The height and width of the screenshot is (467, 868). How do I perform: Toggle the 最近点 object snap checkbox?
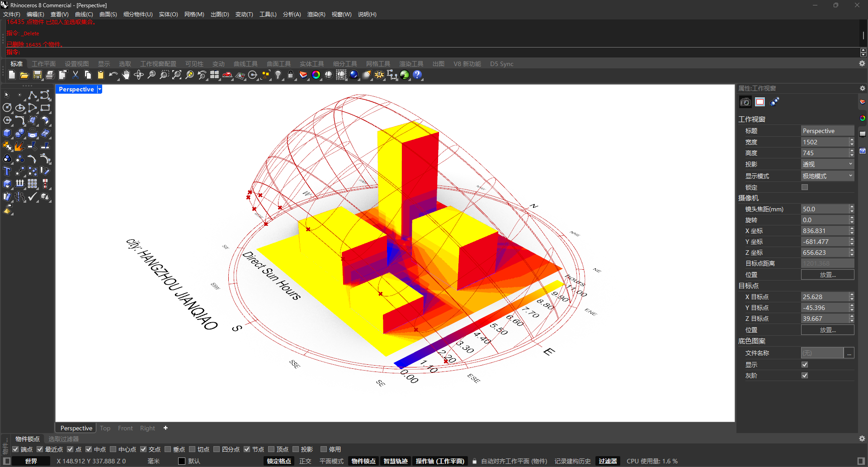click(40, 449)
